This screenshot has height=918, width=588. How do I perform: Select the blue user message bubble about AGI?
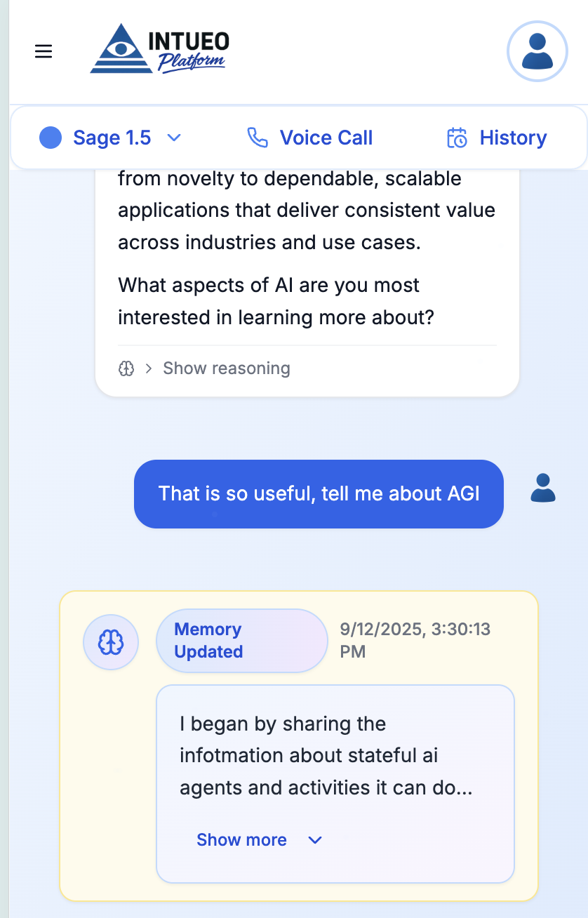(319, 493)
